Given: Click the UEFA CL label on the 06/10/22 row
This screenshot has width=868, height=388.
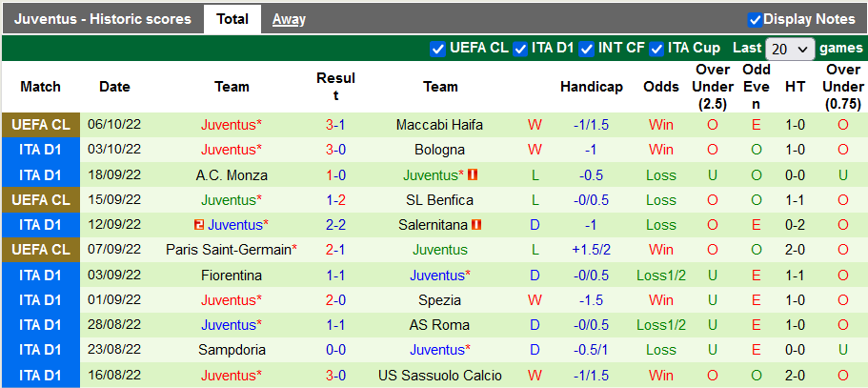Looking at the screenshot, I should (x=40, y=125).
